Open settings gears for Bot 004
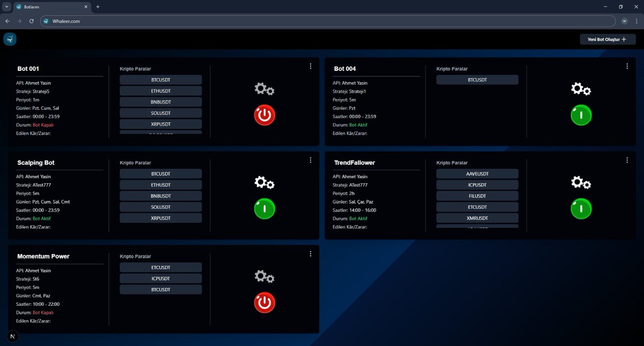Viewport: 644px width, 346px height. [581, 89]
